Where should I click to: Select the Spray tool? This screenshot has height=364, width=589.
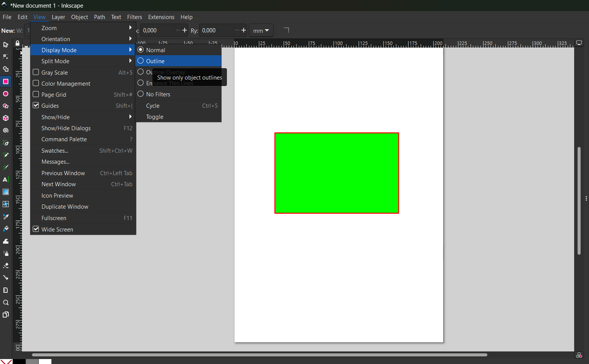point(6,253)
